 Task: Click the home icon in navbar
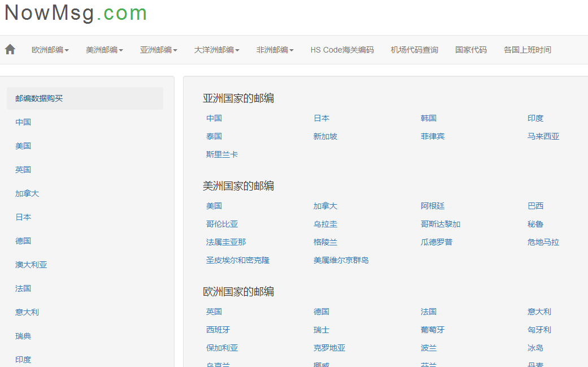[x=10, y=50]
